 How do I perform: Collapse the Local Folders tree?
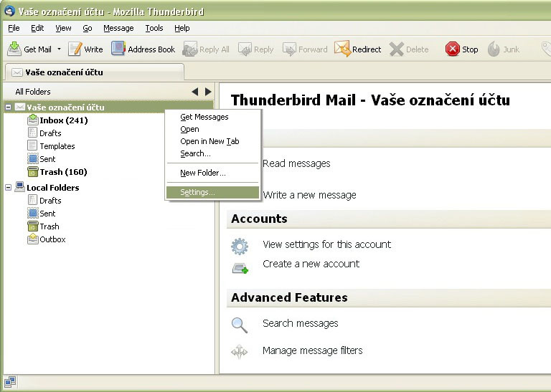pyautogui.click(x=8, y=188)
